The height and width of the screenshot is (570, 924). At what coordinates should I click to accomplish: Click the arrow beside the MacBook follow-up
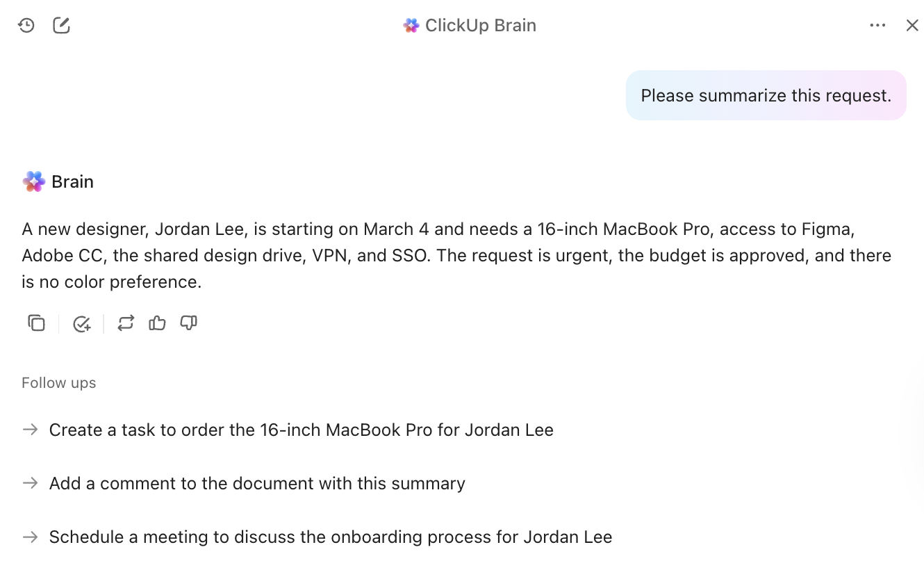[x=30, y=430]
